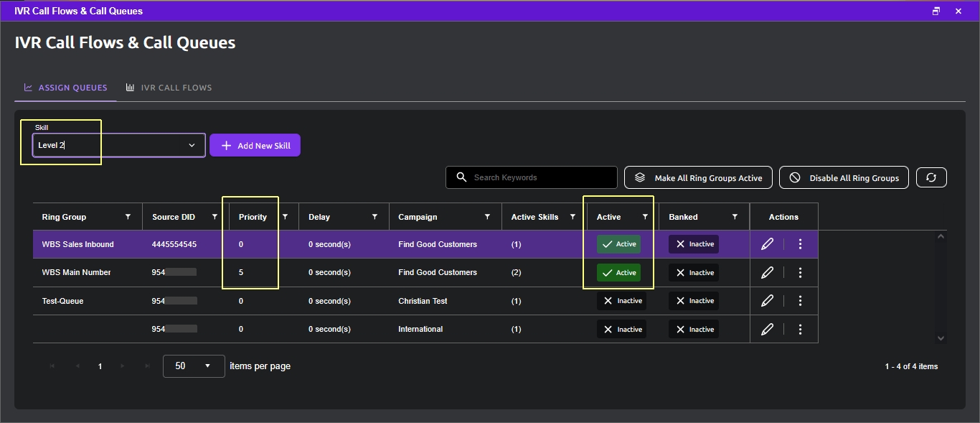Go to previous page arrow
This screenshot has height=423, width=980.
point(77,366)
